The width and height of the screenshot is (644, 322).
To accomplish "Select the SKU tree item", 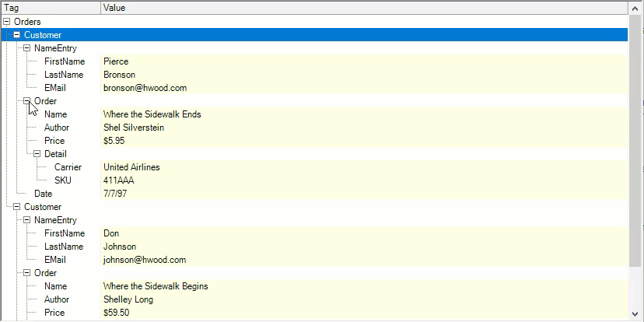I will pyautogui.click(x=62, y=180).
